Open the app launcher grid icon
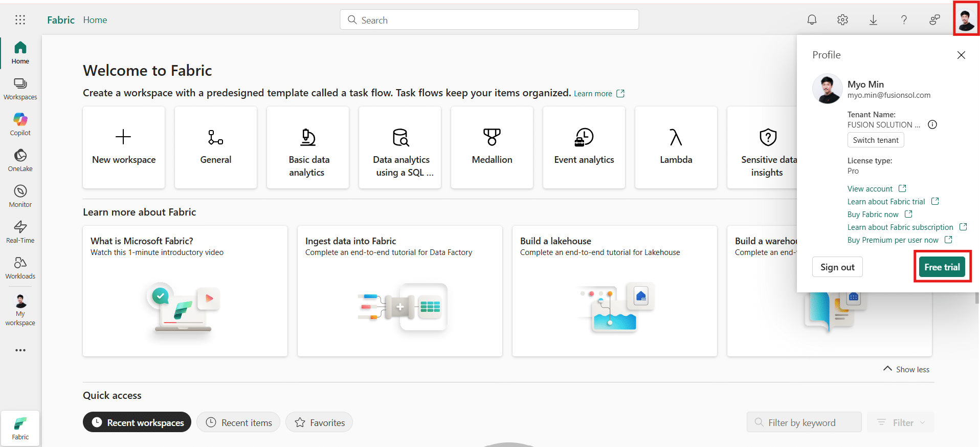 coord(20,20)
